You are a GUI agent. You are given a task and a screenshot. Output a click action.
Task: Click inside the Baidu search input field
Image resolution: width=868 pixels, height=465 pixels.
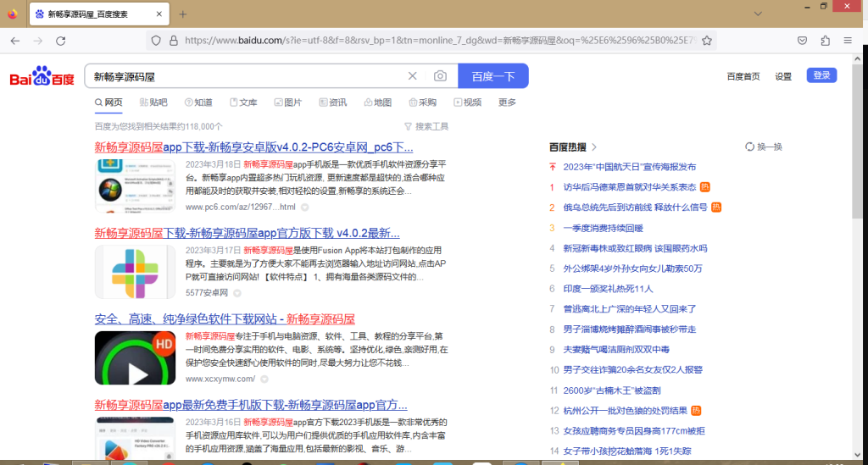pos(247,76)
